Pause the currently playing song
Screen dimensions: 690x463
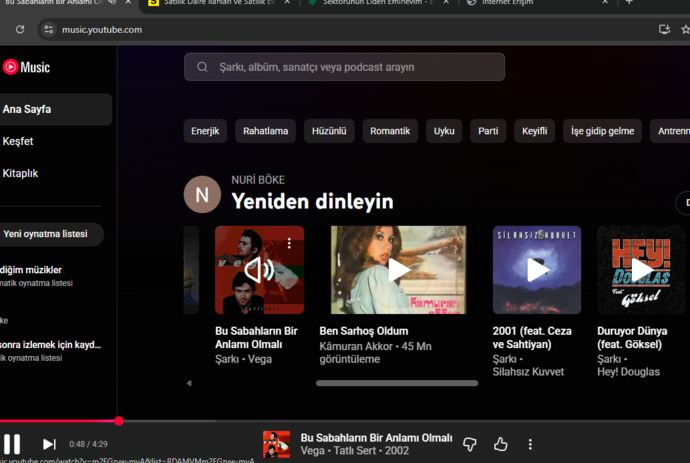(x=12, y=444)
